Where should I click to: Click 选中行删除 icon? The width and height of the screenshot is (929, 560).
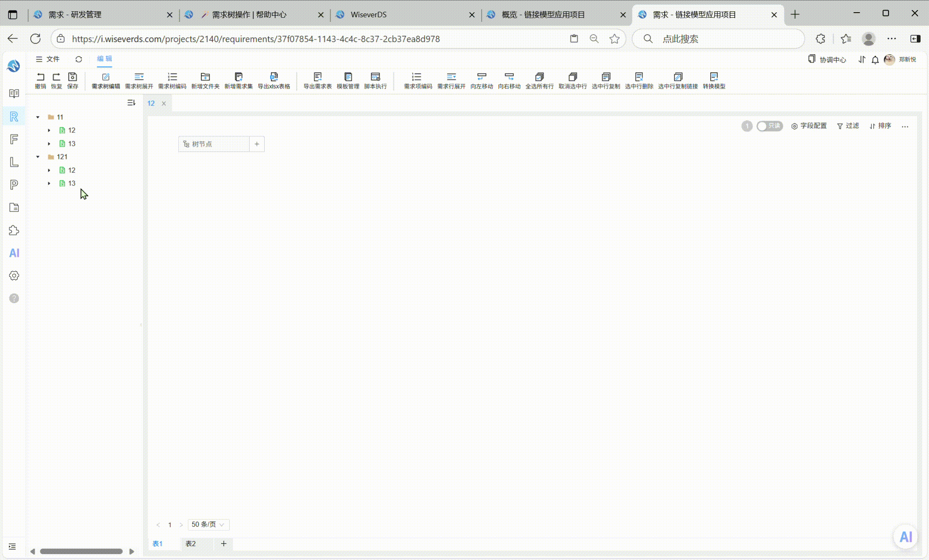pos(639,77)
